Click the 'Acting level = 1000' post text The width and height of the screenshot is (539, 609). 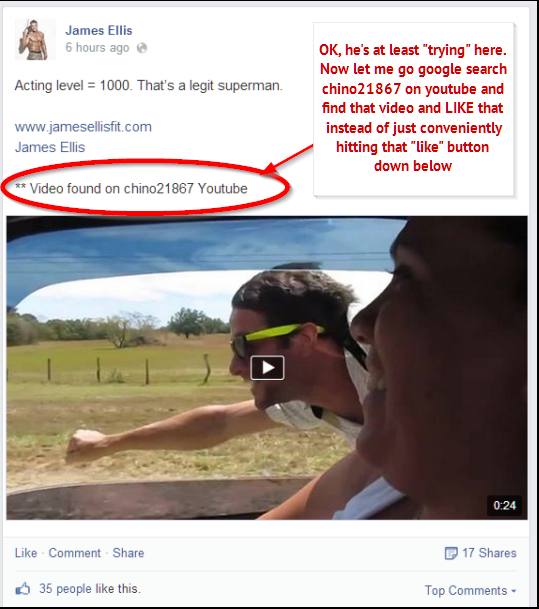(x=149, y=85)
